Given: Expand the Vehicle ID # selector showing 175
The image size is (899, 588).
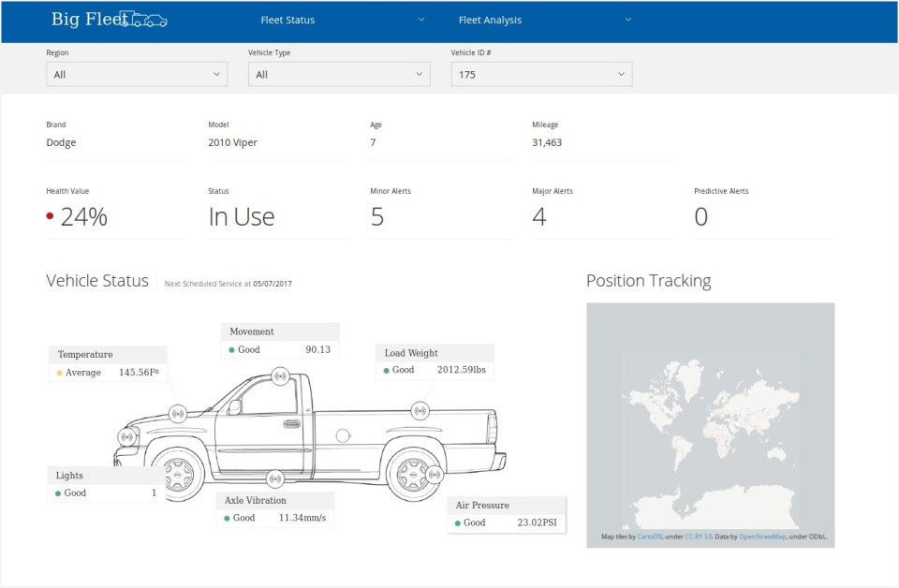Looking at the screenshot, I should [540, 74].
